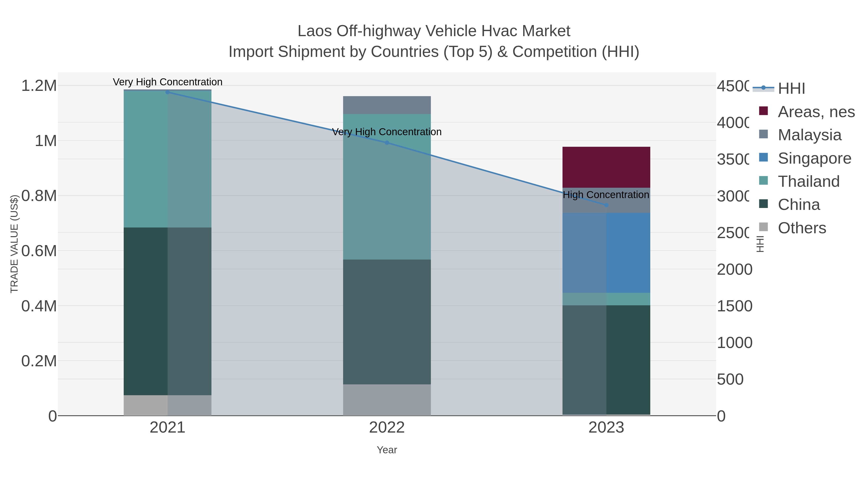Click the Singapore blue legend swatch
The image size is (868, 488).
click(x=763, y=157)
